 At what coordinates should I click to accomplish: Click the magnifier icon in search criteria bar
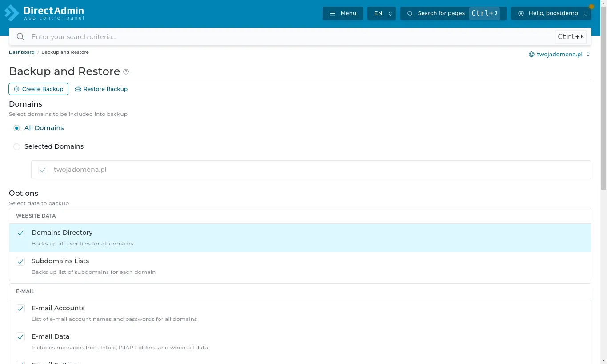point(20,37)
